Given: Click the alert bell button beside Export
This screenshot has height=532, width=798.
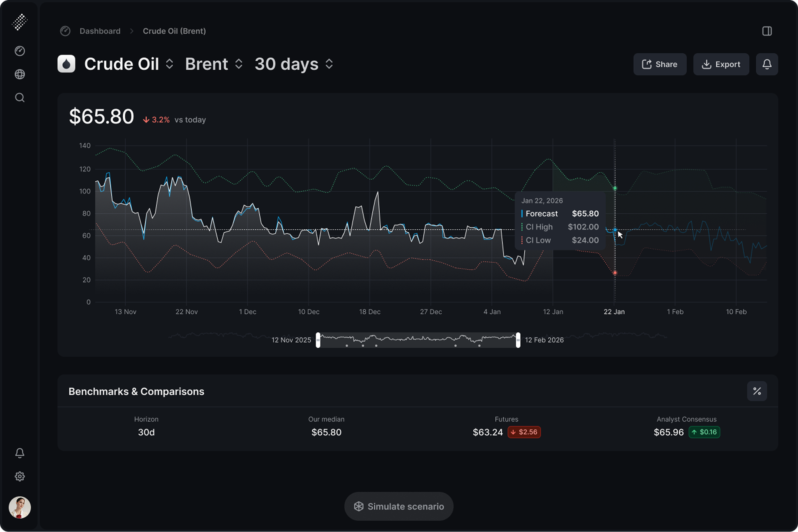Looking at the screenshot, I should 766,64.
